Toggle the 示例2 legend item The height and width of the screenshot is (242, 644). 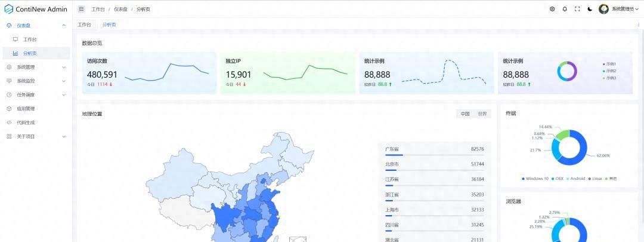pyautogui.click(x=609, y=71)
